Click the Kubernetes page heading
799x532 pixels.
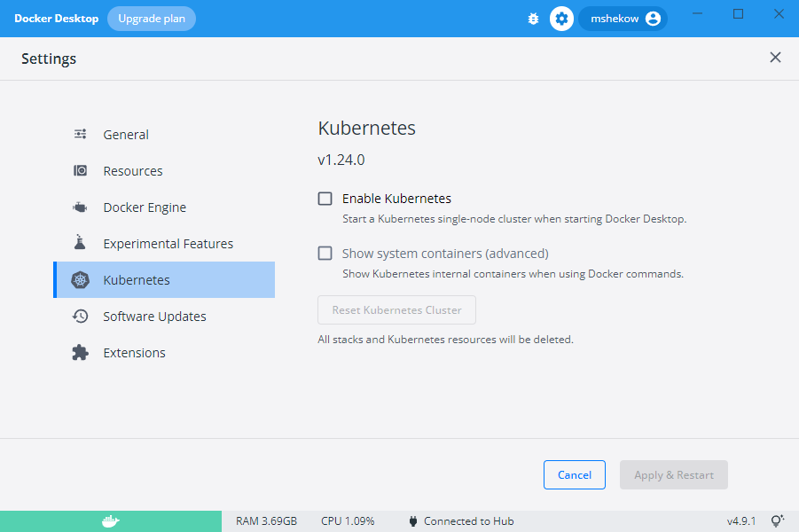(x=366, y=128)
